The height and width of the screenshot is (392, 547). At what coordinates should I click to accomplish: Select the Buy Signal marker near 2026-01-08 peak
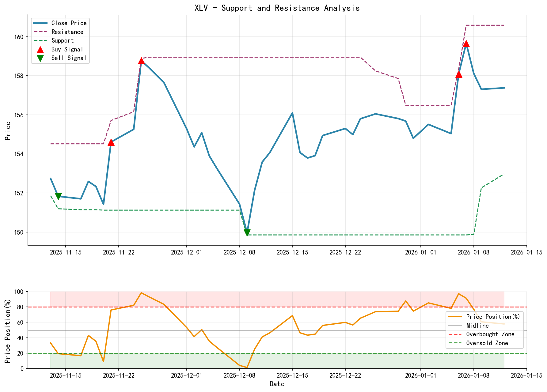click(466, 44)
